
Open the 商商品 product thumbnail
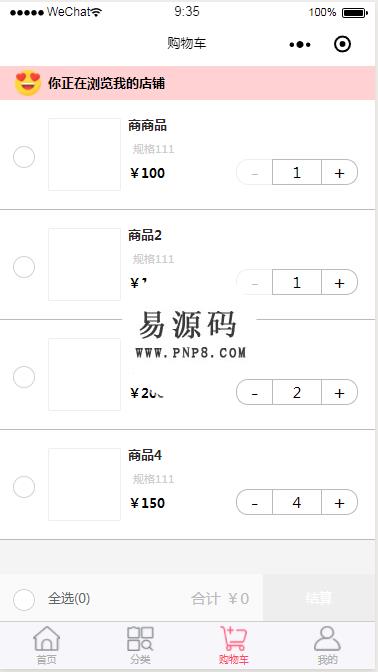84,154
